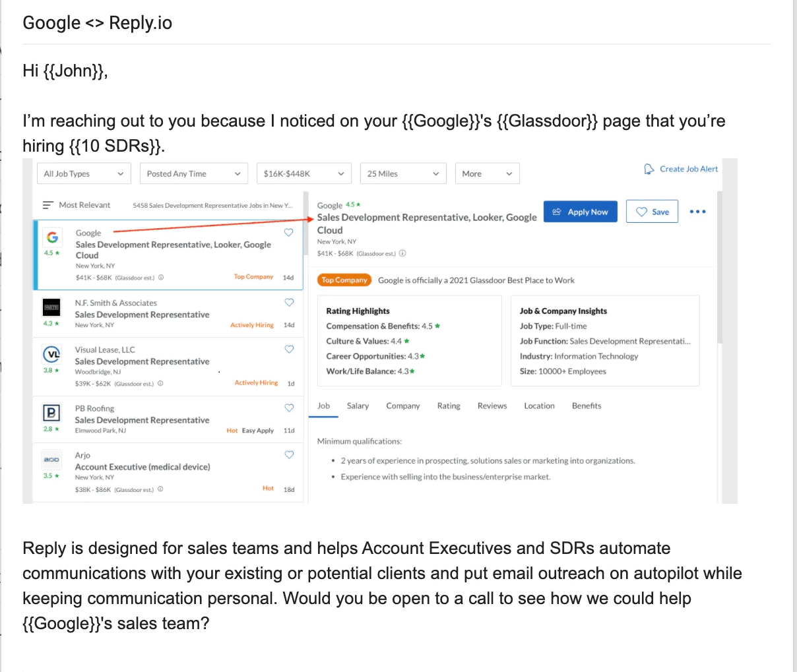797x672 pixels.
Task: Click Job Type: Full-time text
Action: [x=553, y=326]
